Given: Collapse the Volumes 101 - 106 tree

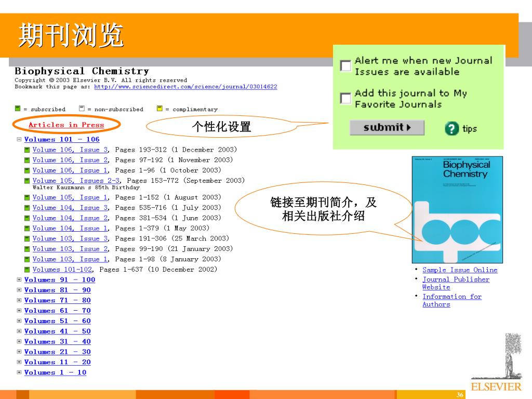Looking at the screenshot, I should (x=19, y=139).
